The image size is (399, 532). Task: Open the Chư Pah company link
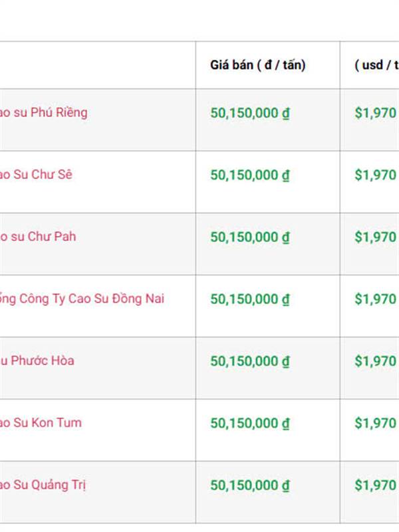coord(38,237)
